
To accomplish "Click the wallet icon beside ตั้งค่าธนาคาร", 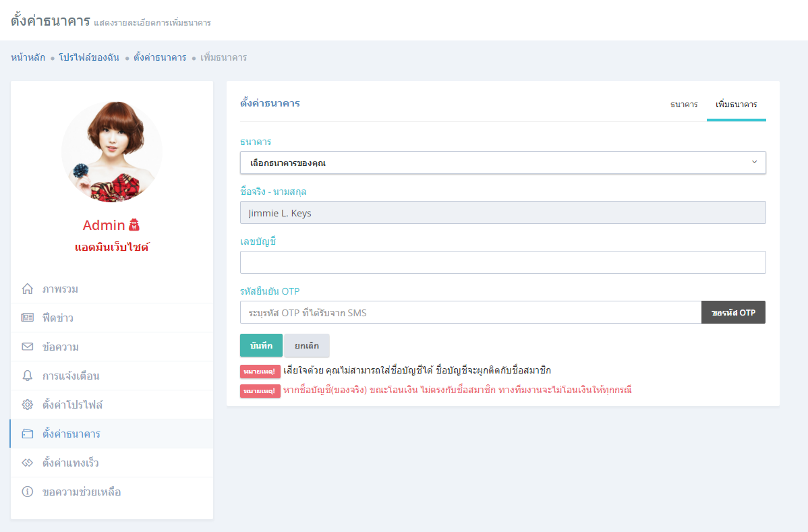I will pos(28,434).
